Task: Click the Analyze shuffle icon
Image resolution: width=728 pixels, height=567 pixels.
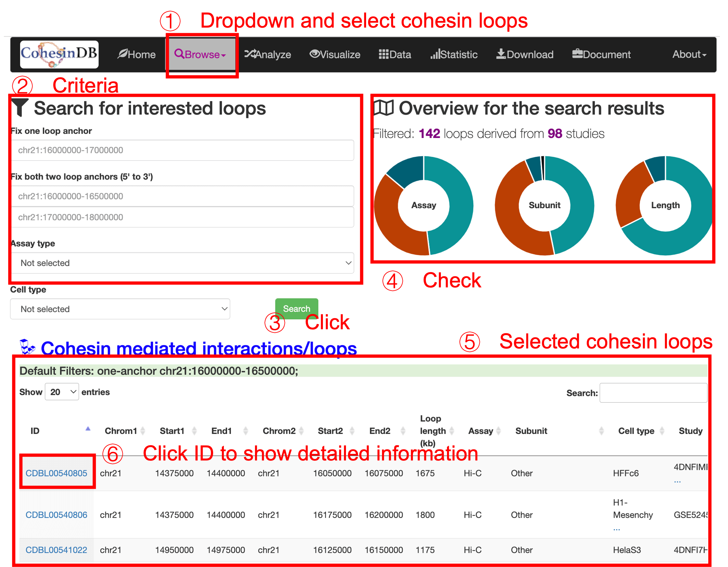Action: tap(250, 54)
